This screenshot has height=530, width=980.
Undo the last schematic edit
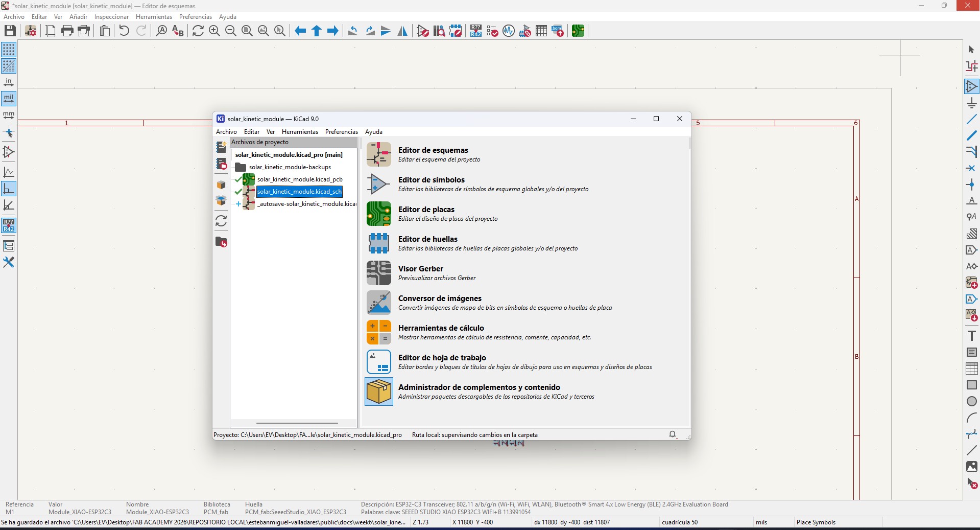(124, 31)
